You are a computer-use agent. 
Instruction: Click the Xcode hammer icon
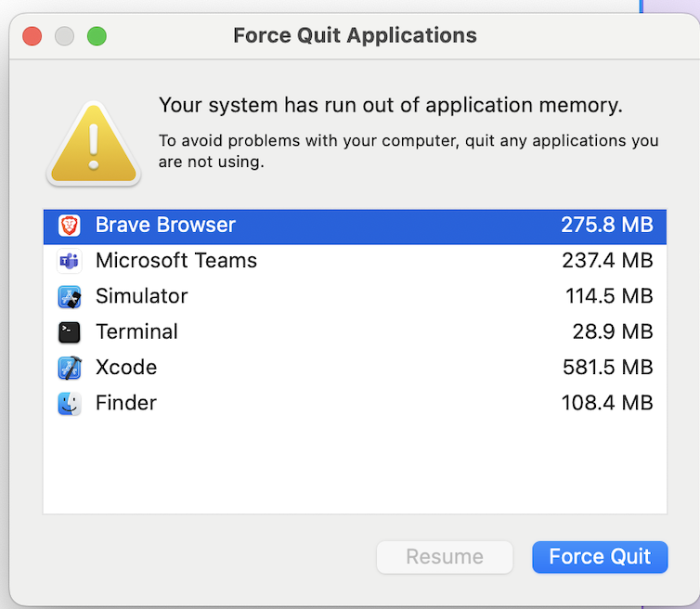click(70, 368)
